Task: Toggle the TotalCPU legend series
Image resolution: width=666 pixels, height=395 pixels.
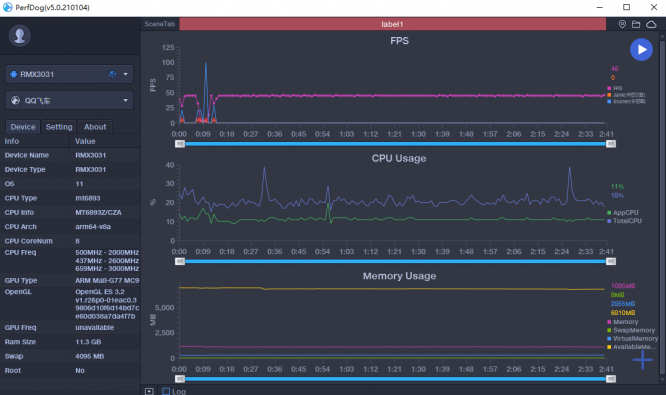Action: tap(624, 221)
